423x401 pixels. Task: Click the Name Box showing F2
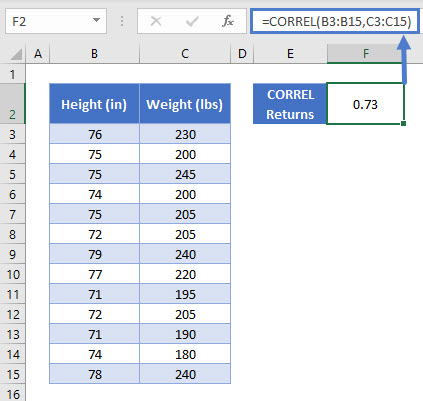(x=56, y=21)
